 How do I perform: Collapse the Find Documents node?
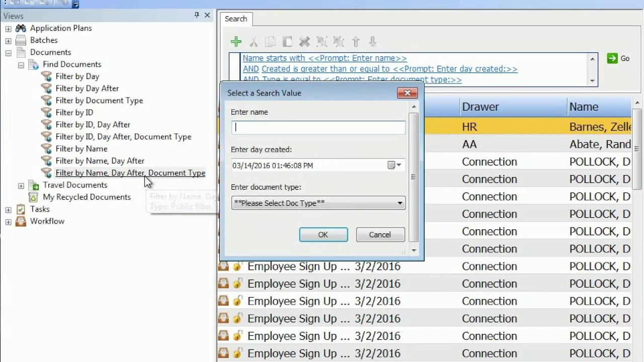(21, 65)
